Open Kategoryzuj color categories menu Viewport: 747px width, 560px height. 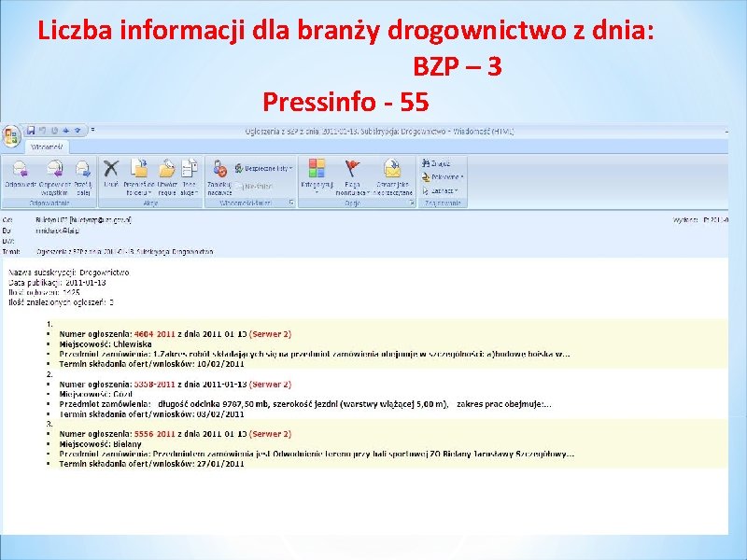(x=317, y=177)
